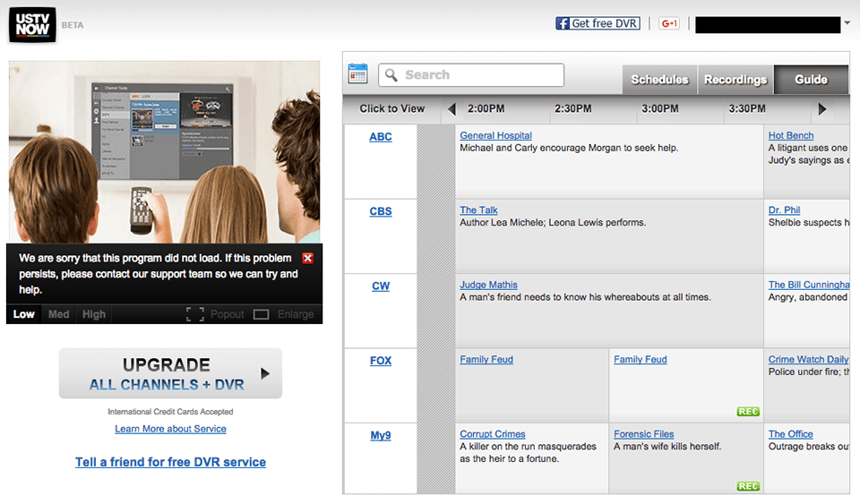Open The Talk program link

pyautogui.click(x=478, y=209)
